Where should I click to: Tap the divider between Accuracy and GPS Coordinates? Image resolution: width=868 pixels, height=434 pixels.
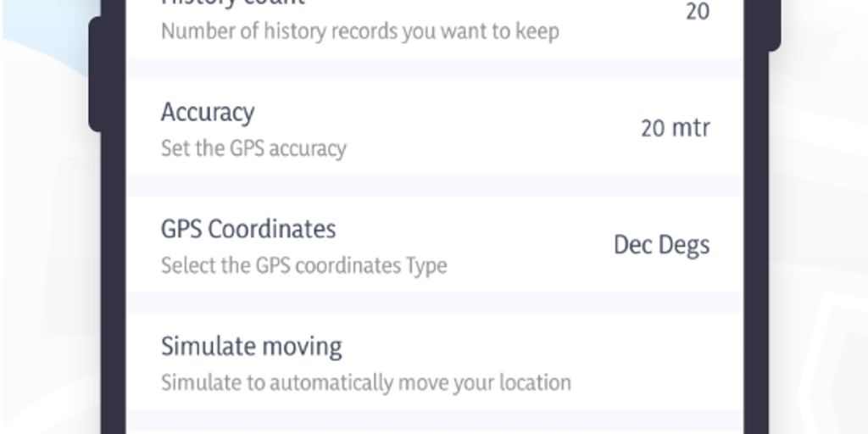point(434,186)
